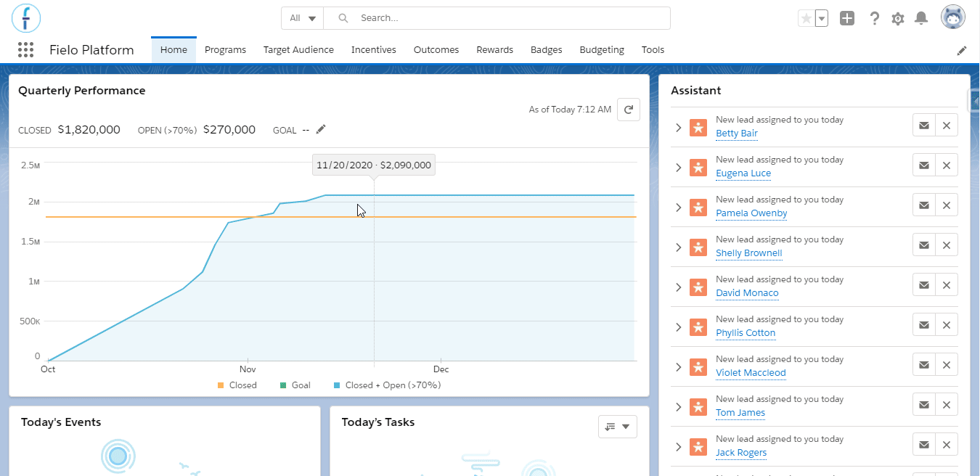
Task: Open the Rewards tab
Action: (x=495, y=50)
